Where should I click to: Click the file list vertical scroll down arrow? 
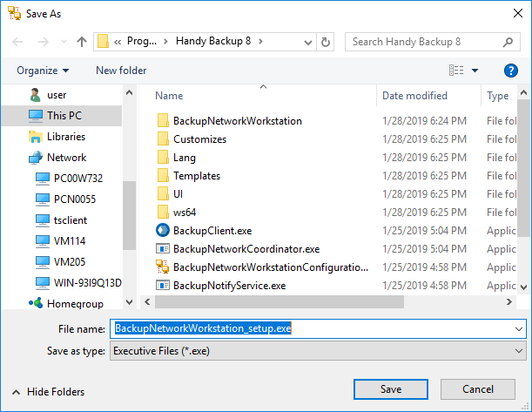(x=523, y=287)
